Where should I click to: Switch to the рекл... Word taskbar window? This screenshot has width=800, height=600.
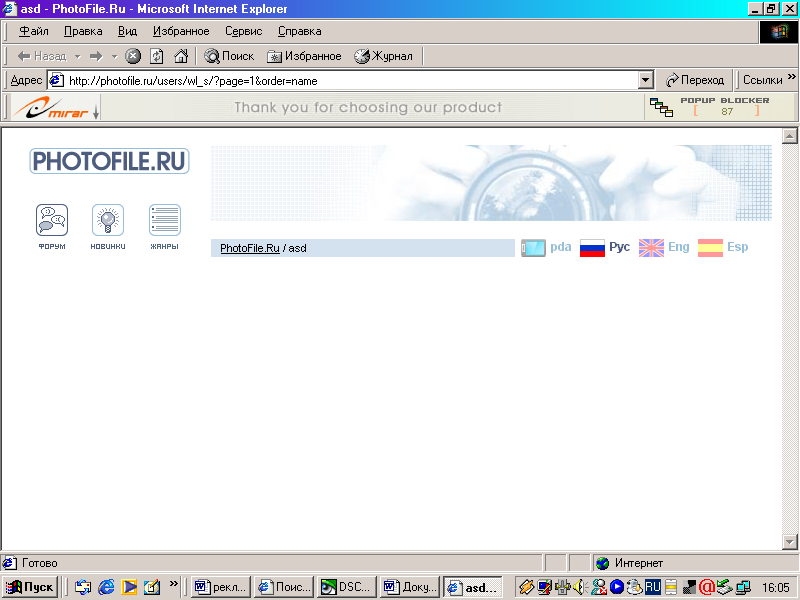pos(221,587)
